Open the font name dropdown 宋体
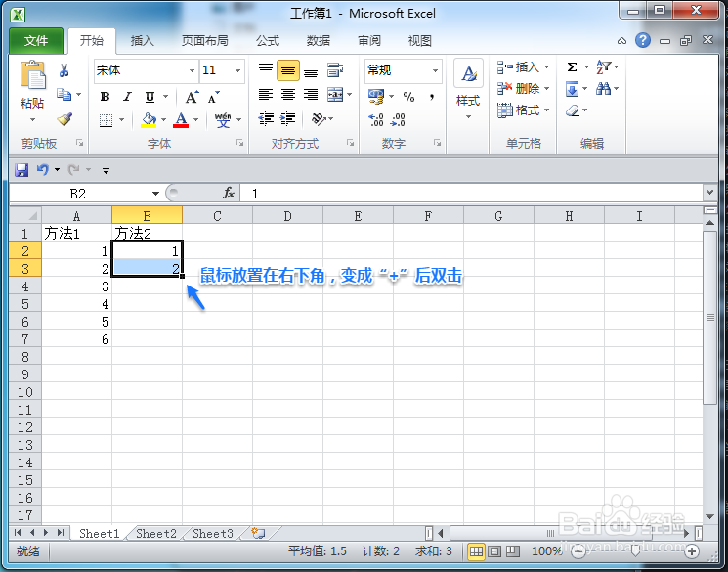Viewport: 728px width, 572px height. coord(192,71)
